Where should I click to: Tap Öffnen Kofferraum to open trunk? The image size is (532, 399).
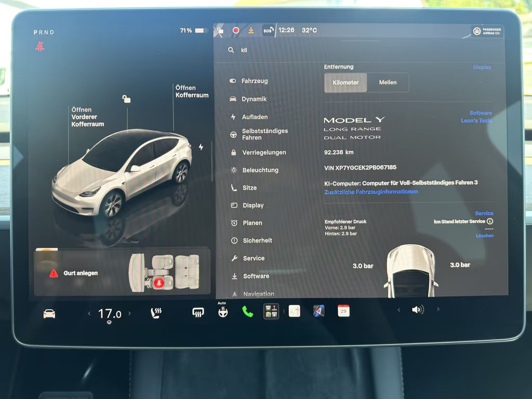(x=192, y=91)
